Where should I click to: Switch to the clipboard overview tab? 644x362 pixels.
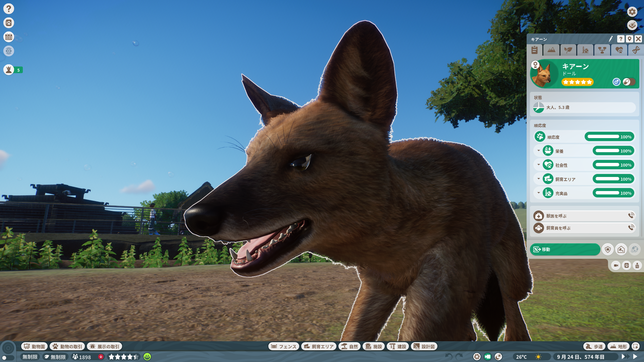(535, 50)
